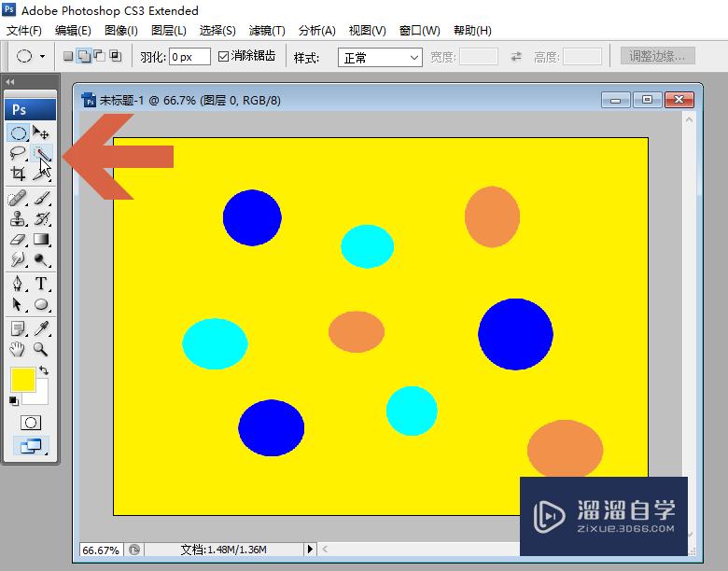Select the Pen tool
Image resolution: width=728 pixels, height=571 pixels.
pyautogui.click(x=18, y=284)
